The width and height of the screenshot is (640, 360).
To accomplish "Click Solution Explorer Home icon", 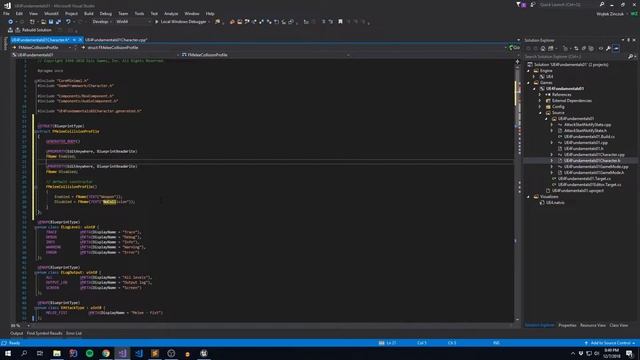I will (x=543, y=49).
